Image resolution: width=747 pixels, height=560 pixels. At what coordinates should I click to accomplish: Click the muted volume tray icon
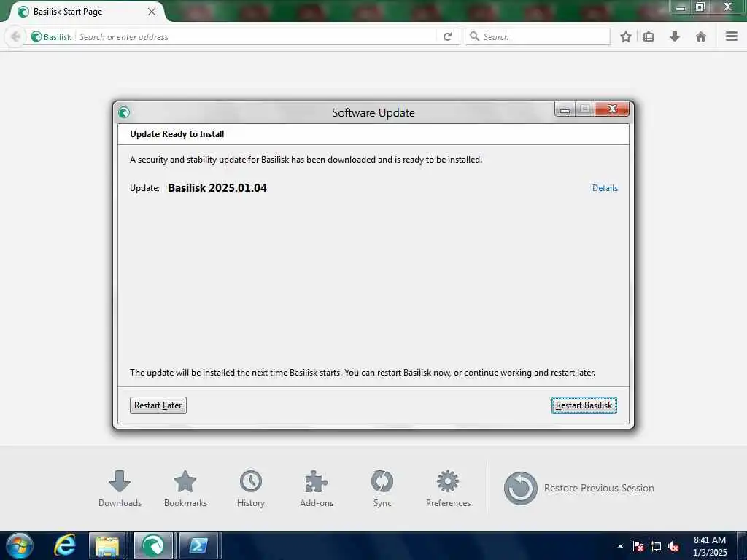point(673,546)
